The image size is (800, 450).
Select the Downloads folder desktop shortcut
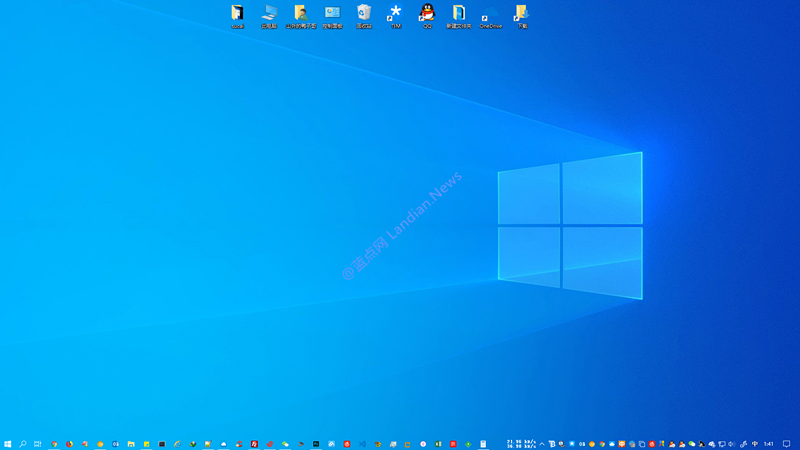tap(522, 16)
